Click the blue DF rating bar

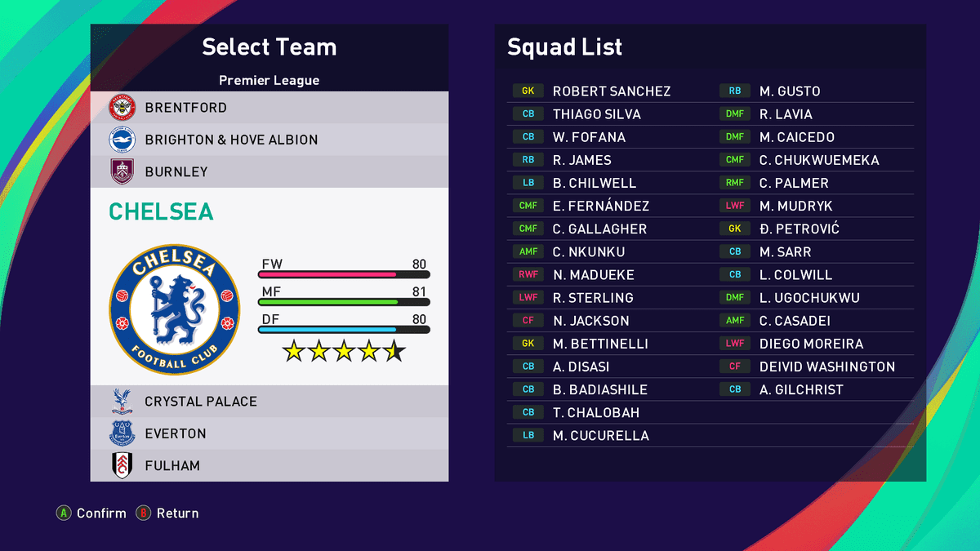coord(344,330)
